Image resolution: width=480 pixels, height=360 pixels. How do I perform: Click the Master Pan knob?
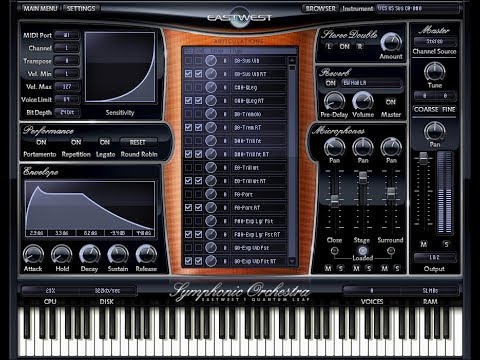tap(434, 131)
